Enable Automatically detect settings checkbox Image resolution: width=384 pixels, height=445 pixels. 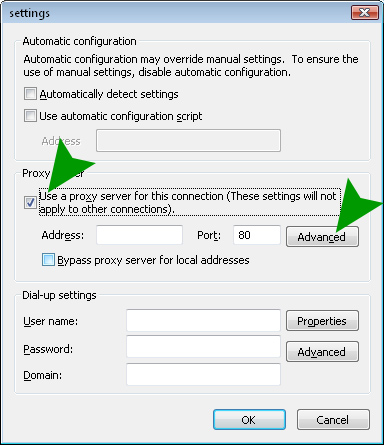(x=30, y=94)
